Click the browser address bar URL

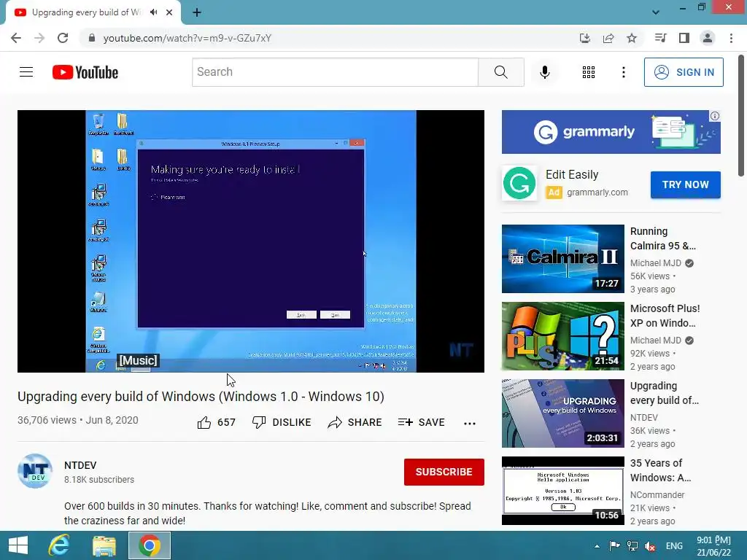point(187,38)
